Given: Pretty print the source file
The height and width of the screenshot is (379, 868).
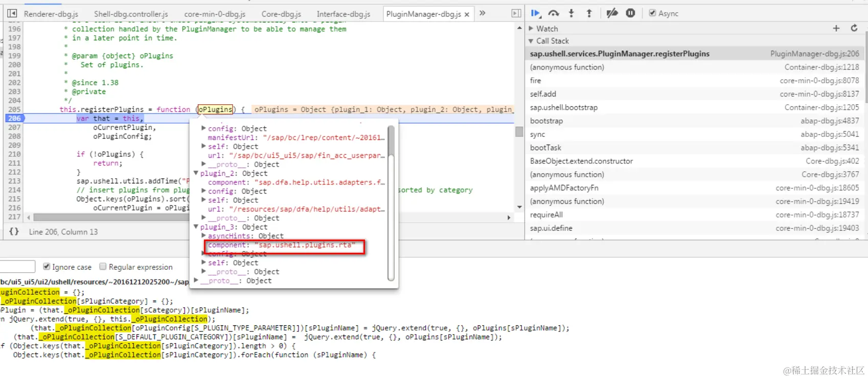Looking at the screenshot, I should [x=14, y=231].
